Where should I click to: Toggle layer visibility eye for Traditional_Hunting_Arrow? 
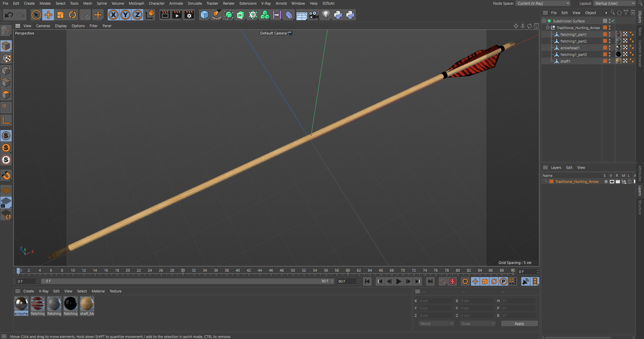[612, 182]
